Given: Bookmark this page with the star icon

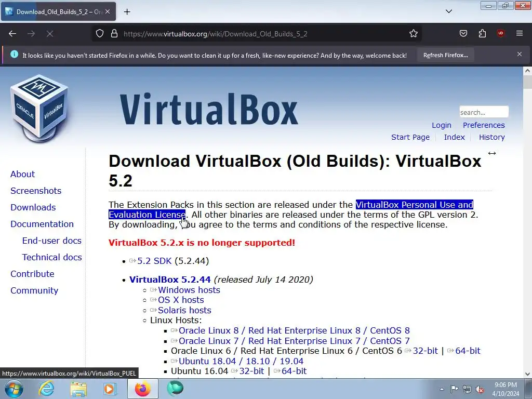Looking at the screenshot, I should 413,34.
